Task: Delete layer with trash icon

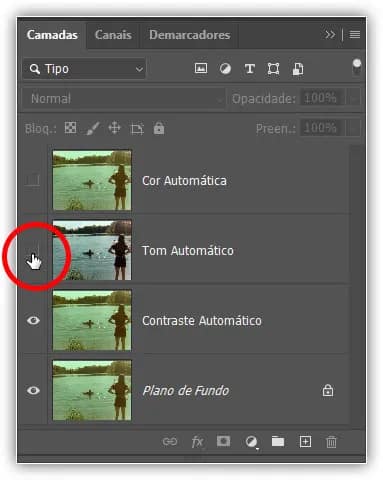Action: [331, 442]
